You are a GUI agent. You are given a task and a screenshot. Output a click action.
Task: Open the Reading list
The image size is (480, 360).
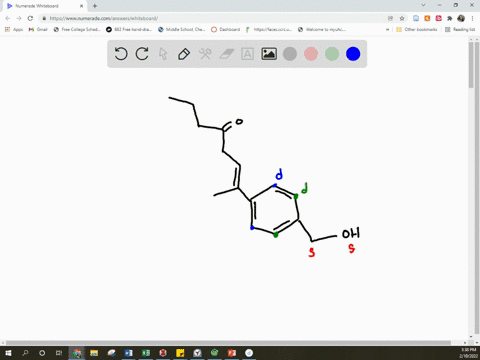(x=460, y=29)
